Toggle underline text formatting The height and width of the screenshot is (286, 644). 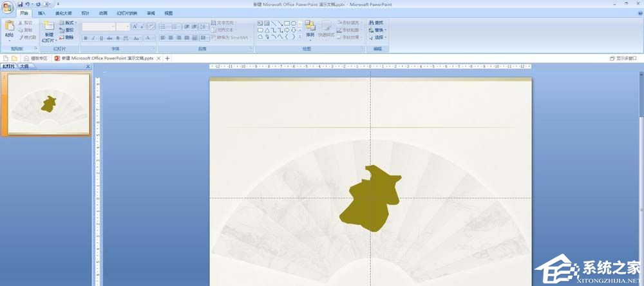(x=102, y=38)
